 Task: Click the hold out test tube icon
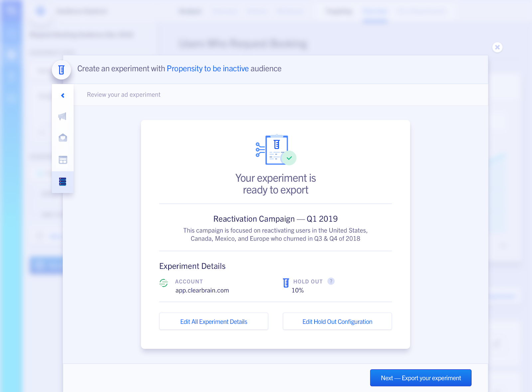[286, 283]
